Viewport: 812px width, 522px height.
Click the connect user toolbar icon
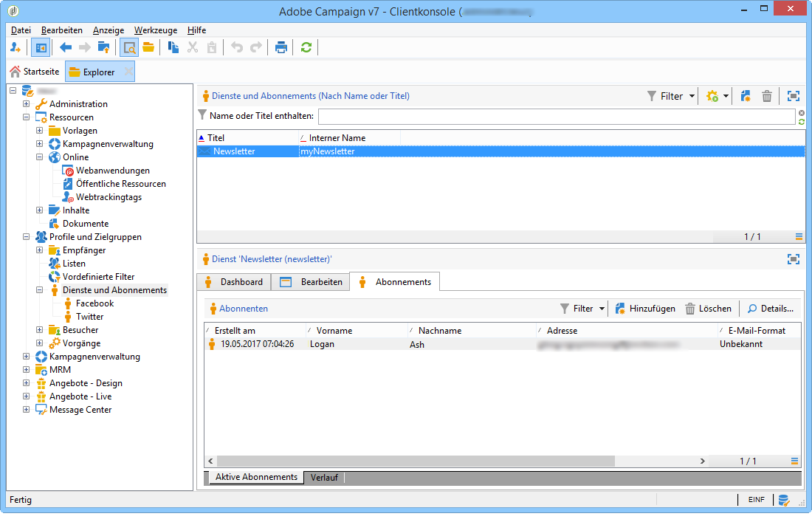pos(16,48)
